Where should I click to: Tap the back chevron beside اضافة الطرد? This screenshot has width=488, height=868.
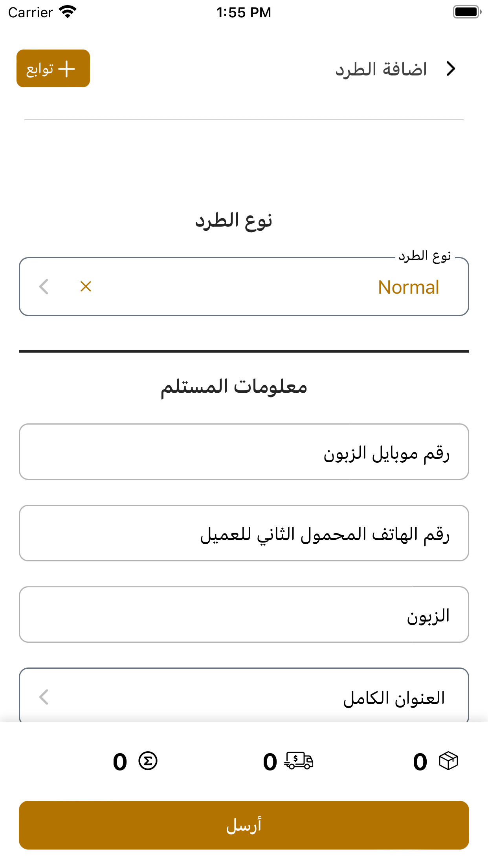[451, 69]
